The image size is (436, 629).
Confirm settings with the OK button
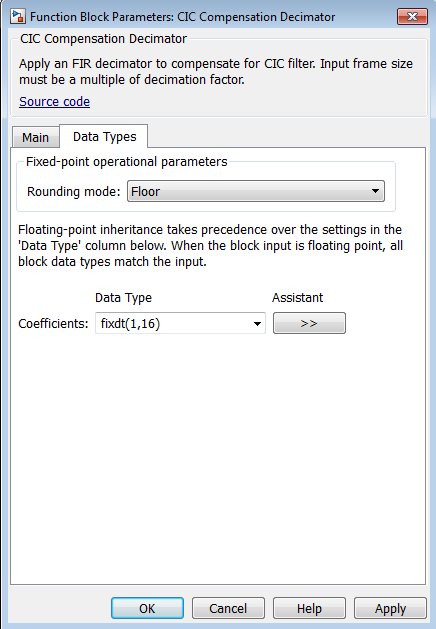(147, 608)
